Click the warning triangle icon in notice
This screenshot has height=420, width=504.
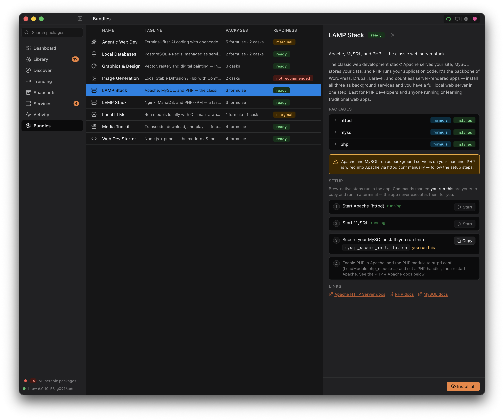coord(336,162)
